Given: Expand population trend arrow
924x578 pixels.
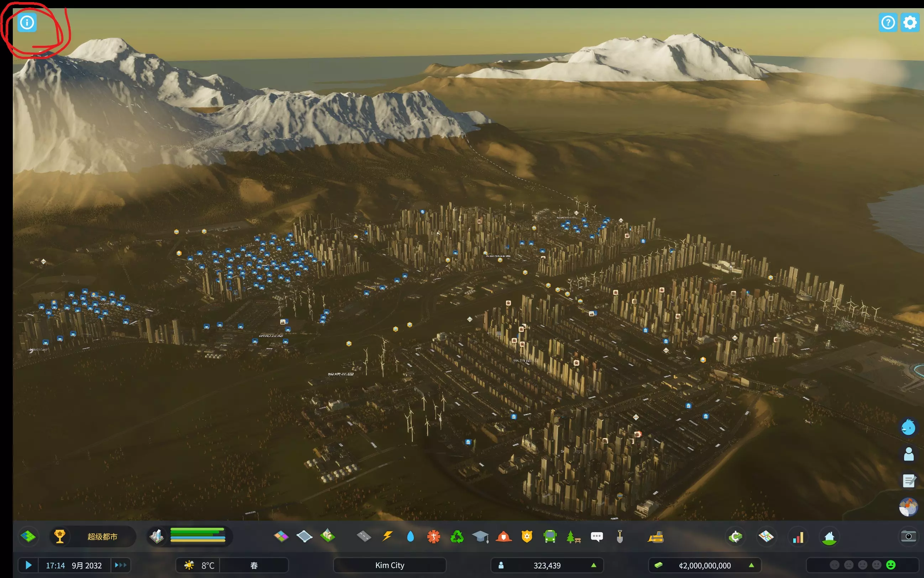Looking at the screenshot, I should point(594,565).
